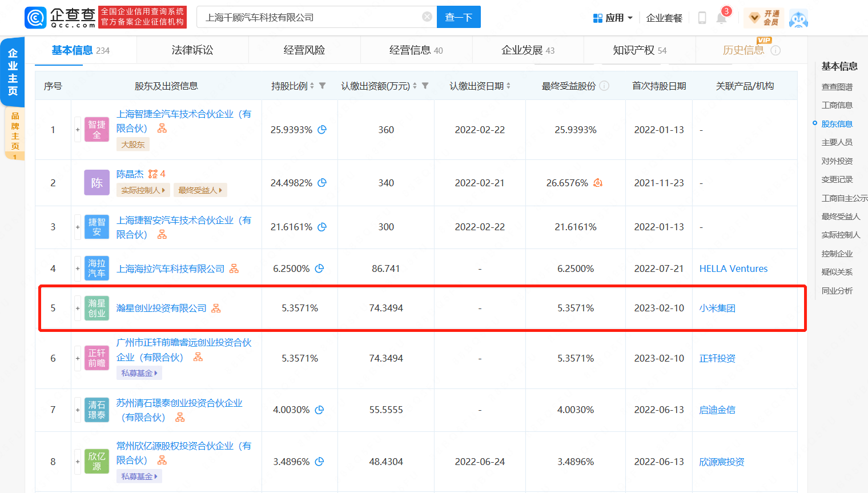Open equity structure icon for 上海捷智安汽车技术合伙企业
The width and height of the screenshot is (868, 493).
click(x=162, y=235)
